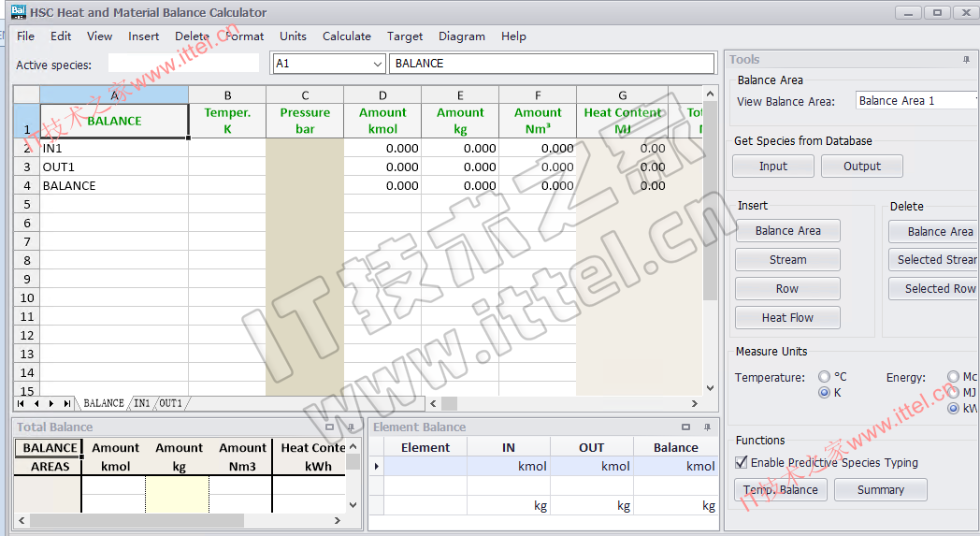Open the Edit menu
Screen dimensions: 980x536
[x=61, y=36]
